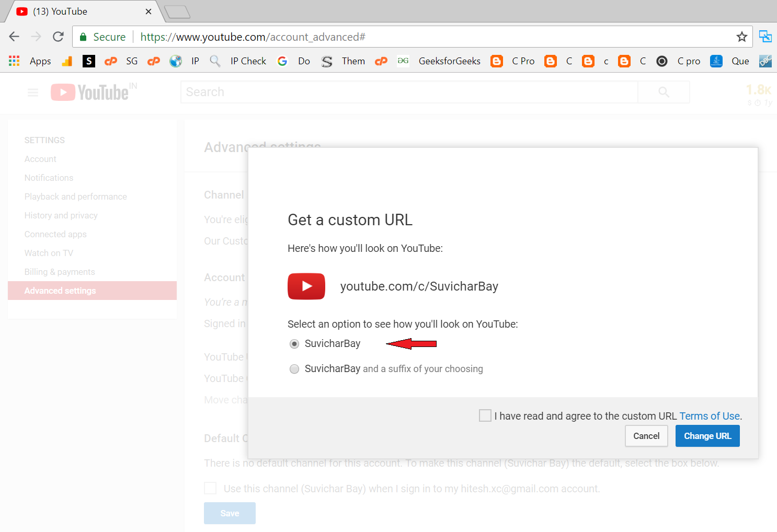Open the GeeksforGeeks bookmark
The image size is (777, 532).
439,61
